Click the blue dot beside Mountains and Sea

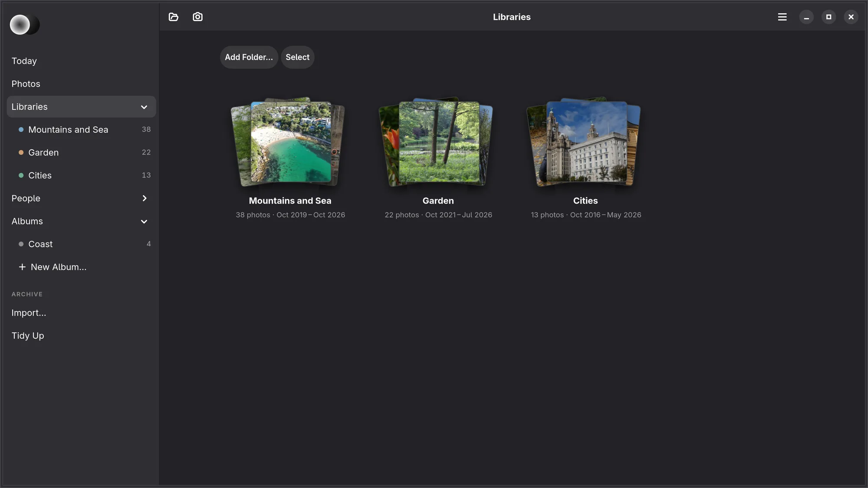[x=21, y=130]
